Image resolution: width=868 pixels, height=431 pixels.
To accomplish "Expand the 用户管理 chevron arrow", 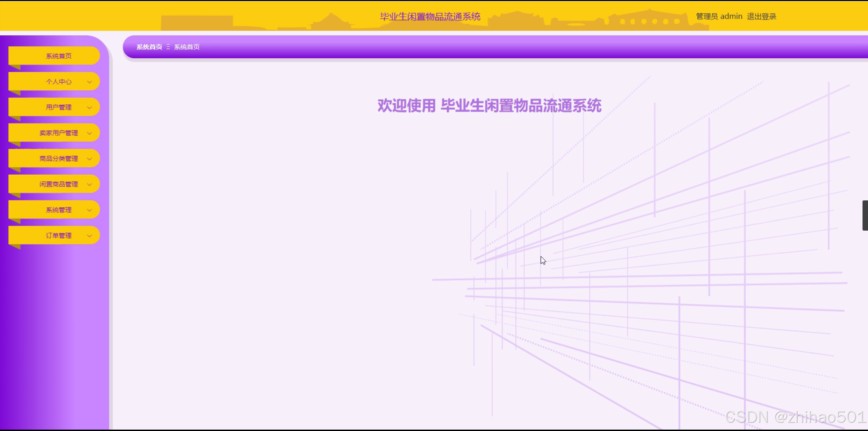I will pyautogui.click(x=89, y=108).
